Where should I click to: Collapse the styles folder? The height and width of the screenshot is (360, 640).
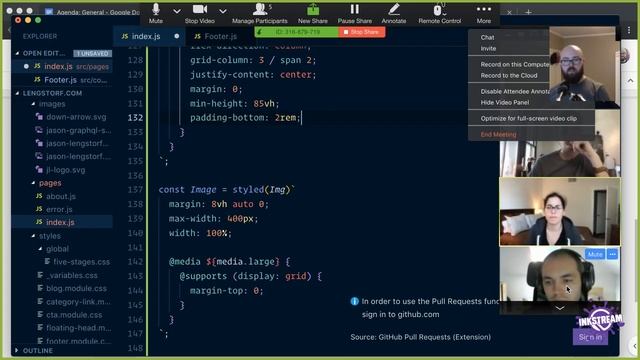coord(33,236)
